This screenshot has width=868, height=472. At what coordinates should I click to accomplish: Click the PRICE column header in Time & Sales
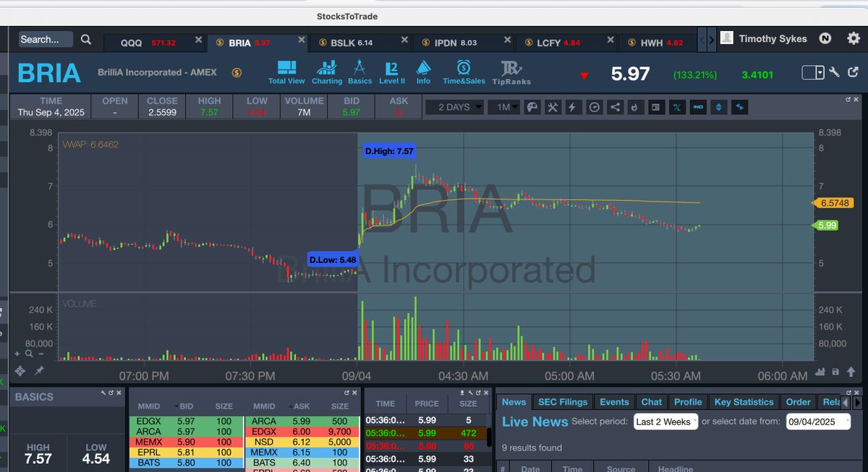click(x=427, y=404)
